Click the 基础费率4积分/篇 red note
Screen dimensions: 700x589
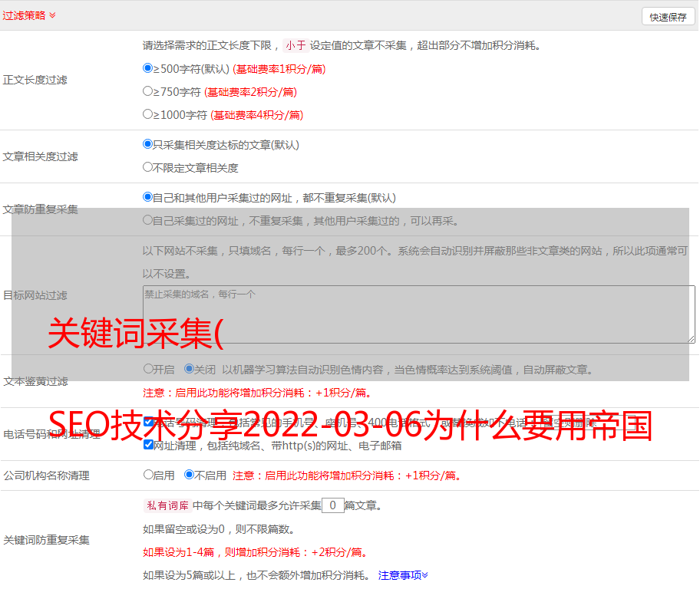point(256,115)
